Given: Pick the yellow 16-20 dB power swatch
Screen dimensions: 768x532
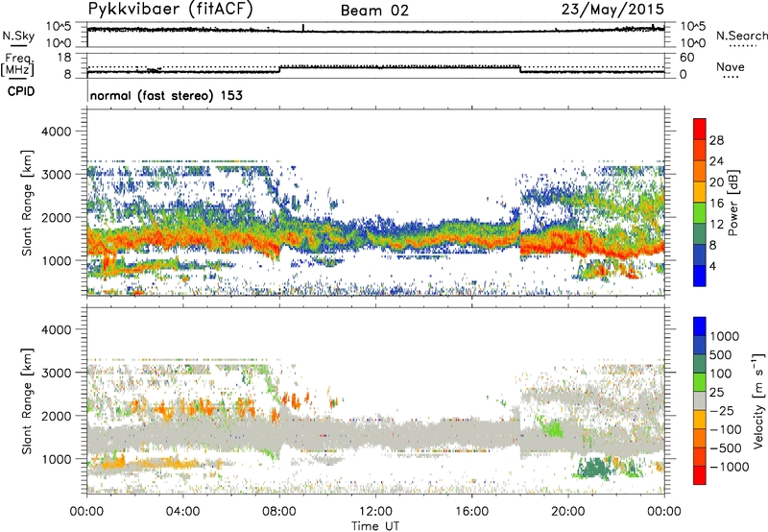Looking at the screenshot, I should click(x=700, y=191).
